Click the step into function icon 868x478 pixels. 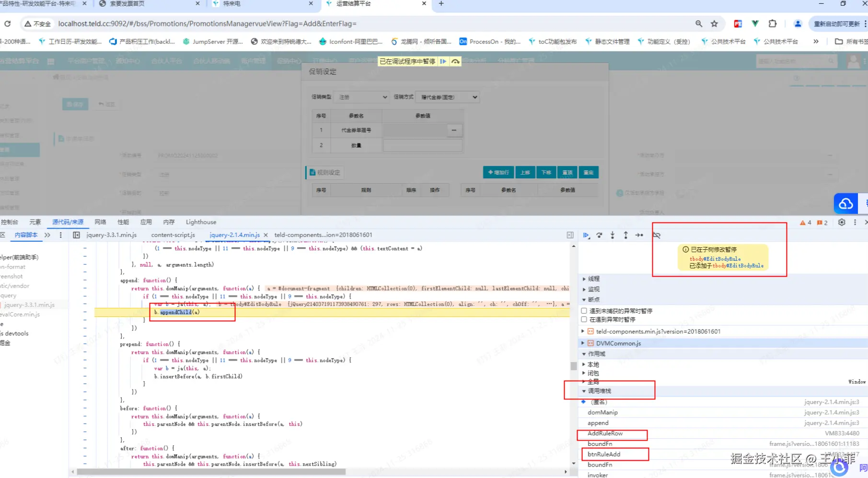point(613,235)
